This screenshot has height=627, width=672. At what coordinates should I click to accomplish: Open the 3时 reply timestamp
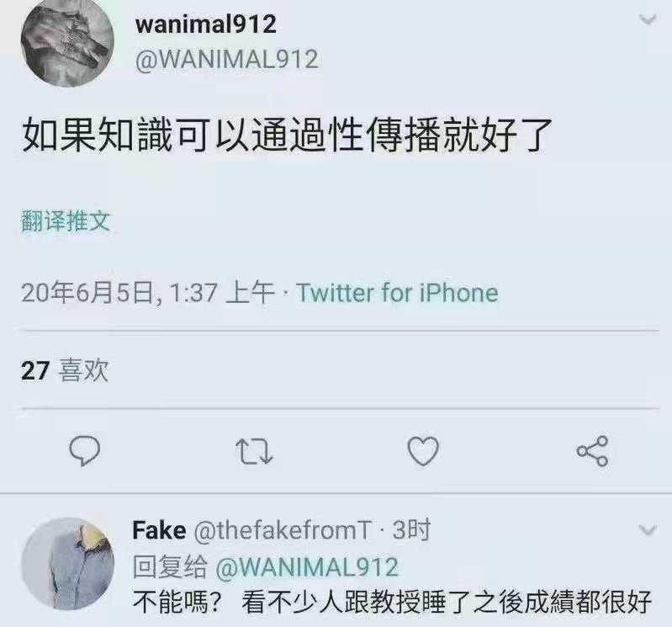[411, 530]
